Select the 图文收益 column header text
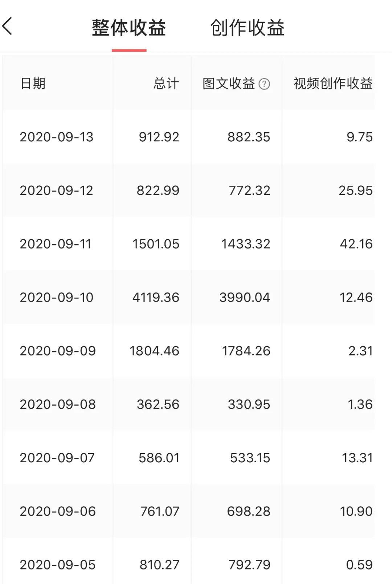This screenshot has width=392, height=584. [229, 84]
